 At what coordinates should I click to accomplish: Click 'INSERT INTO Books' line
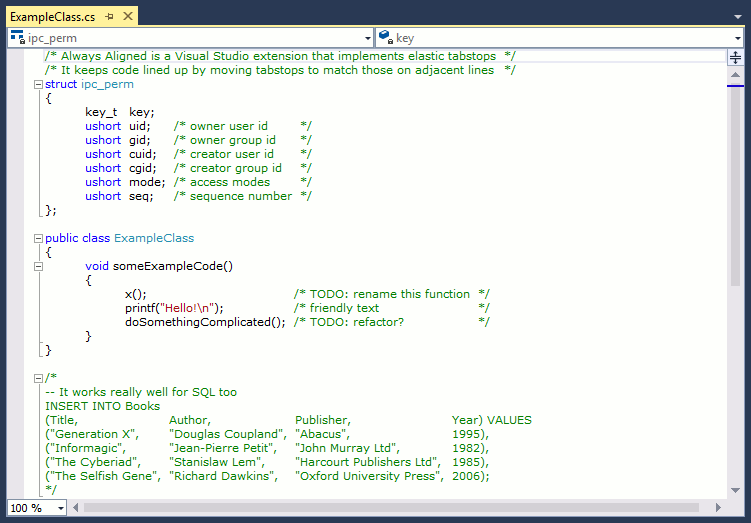(102, 406)
